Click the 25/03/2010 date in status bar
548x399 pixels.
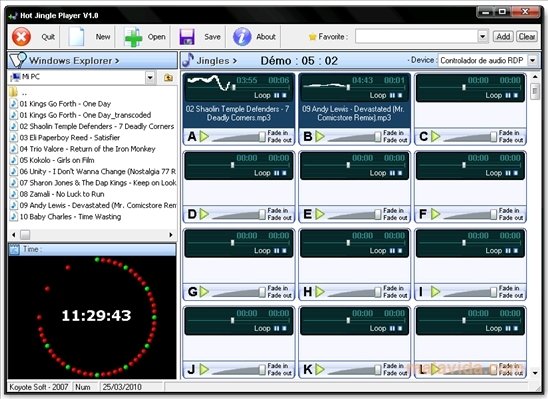click(122, 387)
